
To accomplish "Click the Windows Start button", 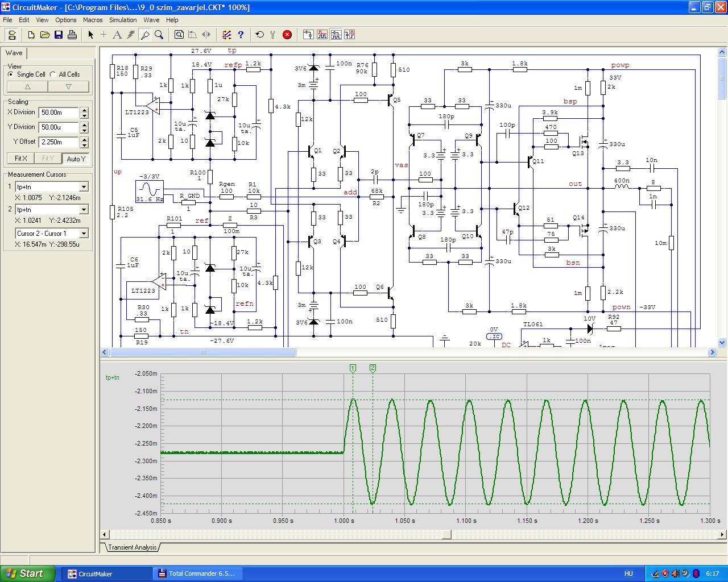I will tap(28, 573).
